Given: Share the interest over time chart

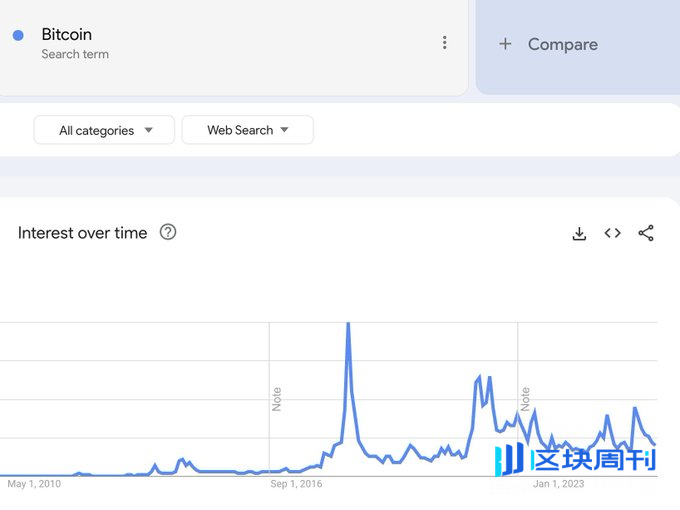Looking at the screenshot, I should click(646, 233).
